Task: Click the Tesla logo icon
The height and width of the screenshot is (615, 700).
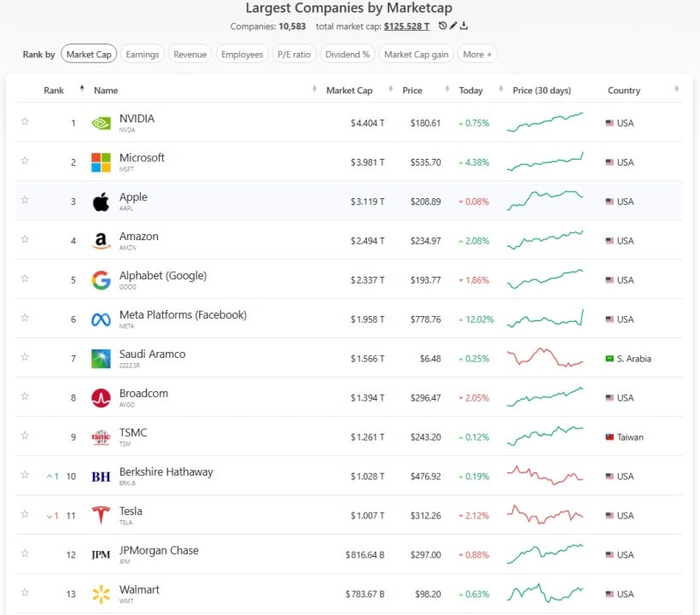Action: [x=101, y=516]
